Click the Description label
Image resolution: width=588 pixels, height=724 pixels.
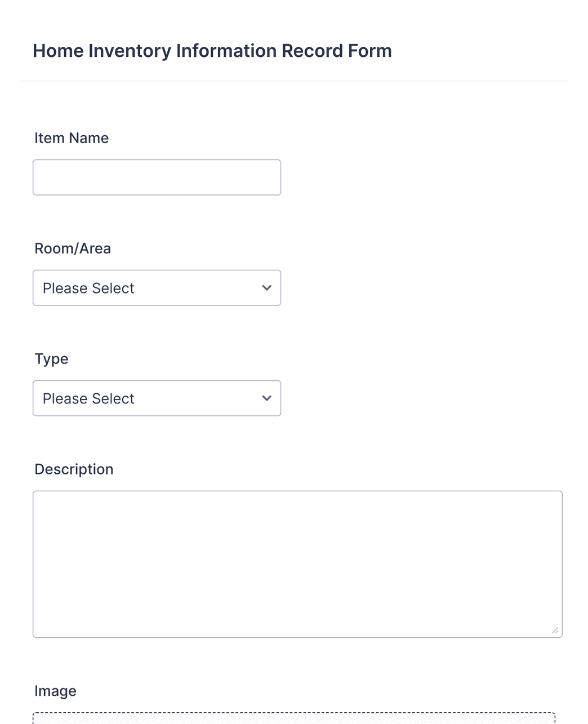tap(74, 469)
